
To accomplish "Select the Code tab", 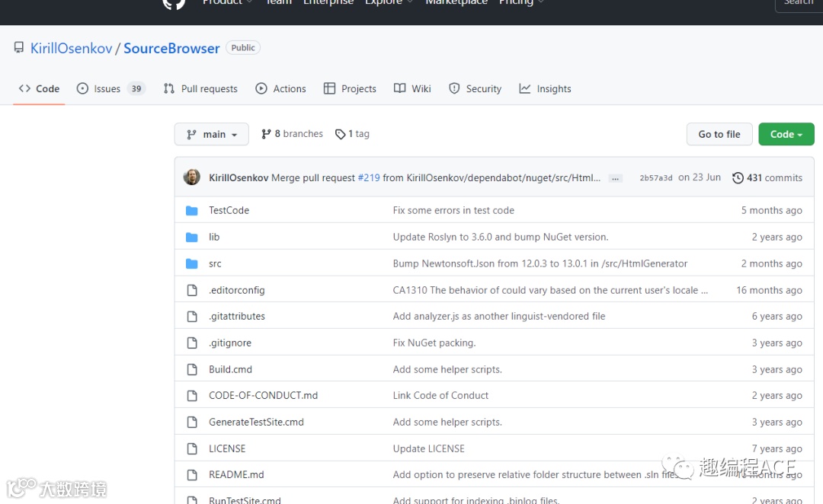I will 39,88.
